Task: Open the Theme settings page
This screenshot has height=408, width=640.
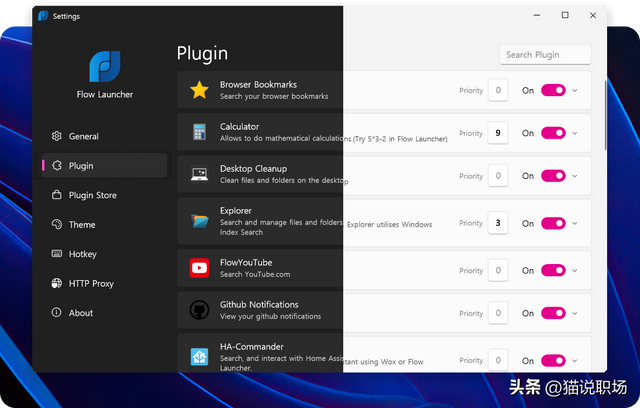Action: tap(82, 225)
